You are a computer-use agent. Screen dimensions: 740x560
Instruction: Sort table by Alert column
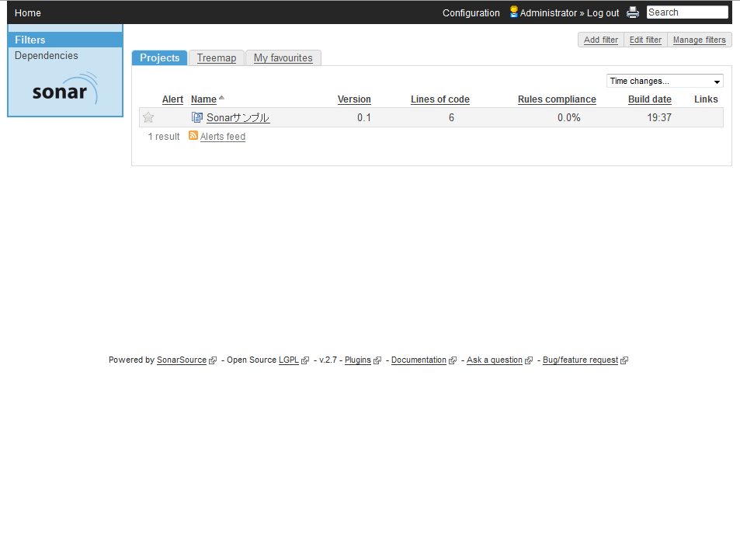coord(172,99)
